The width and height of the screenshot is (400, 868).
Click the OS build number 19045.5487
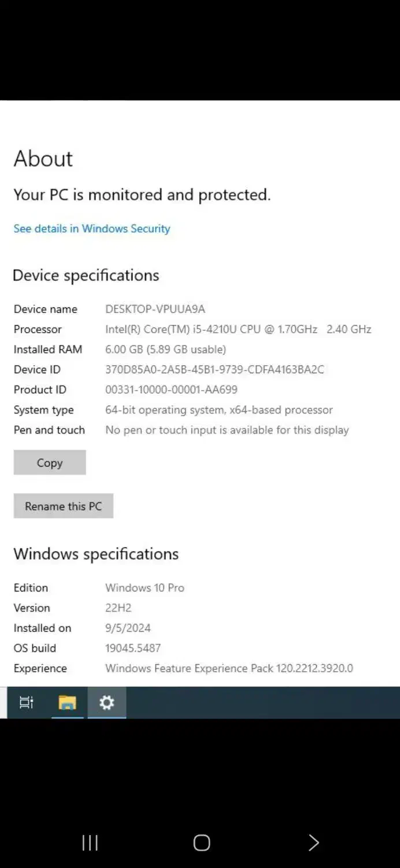(133, 648)
